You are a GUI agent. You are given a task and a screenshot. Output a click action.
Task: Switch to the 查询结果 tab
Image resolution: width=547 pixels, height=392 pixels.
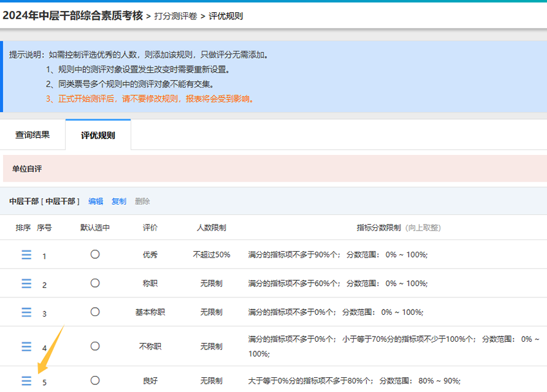[x=32, y=135]
